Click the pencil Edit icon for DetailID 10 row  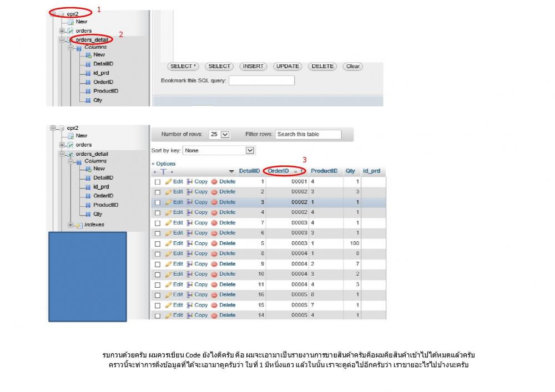(169, 274)
